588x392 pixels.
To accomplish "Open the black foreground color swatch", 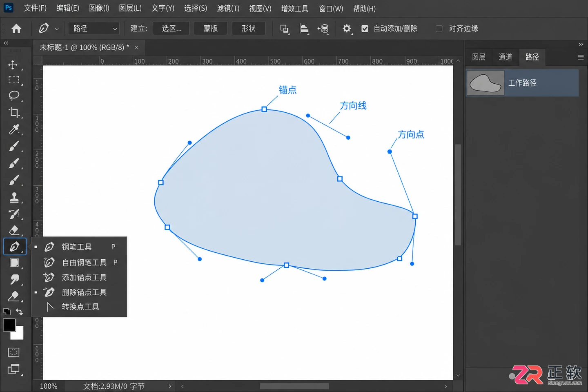I will tap(9, 325).
